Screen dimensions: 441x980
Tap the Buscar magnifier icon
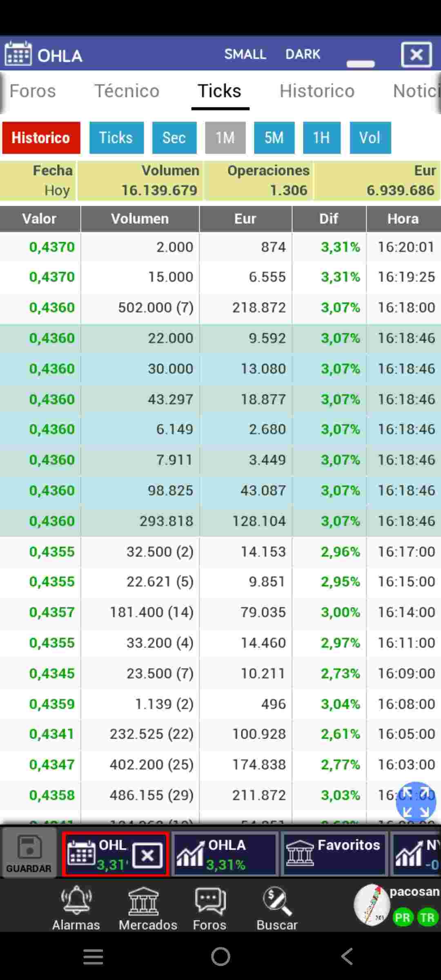[277, 901]
